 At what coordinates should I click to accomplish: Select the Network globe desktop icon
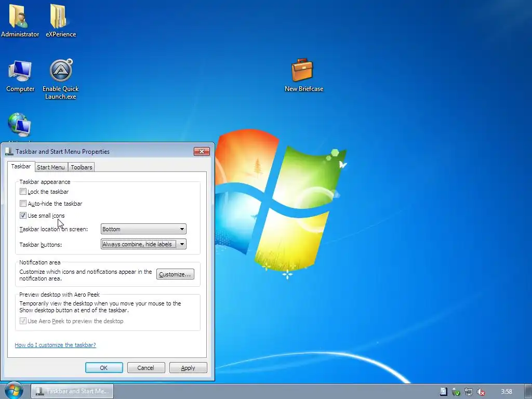pyautogui.click(x=19, y=125)
